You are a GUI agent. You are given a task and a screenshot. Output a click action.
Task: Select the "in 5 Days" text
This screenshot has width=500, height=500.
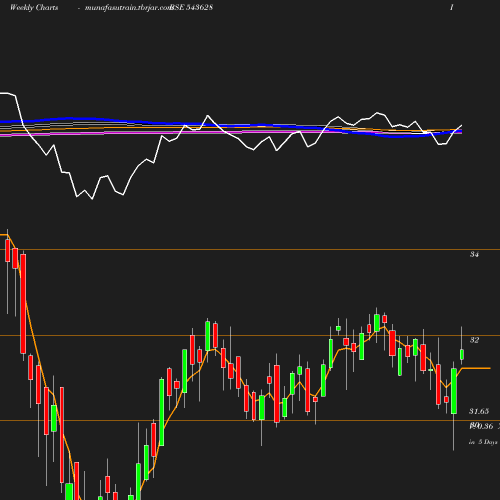(x=483, y=442)
